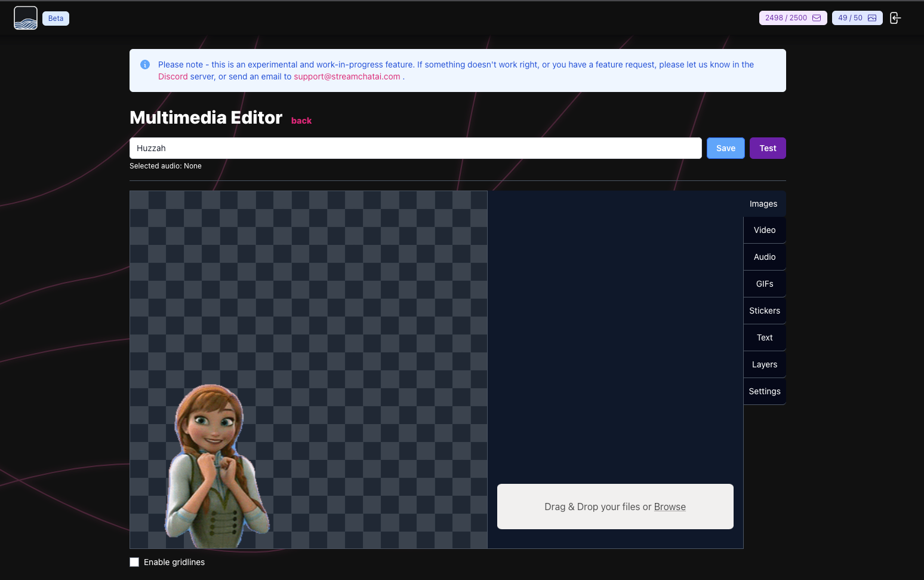Viewport: 924px width, 580px height.
Task: Click the logout icon in the header
Action: click(895, 18)
